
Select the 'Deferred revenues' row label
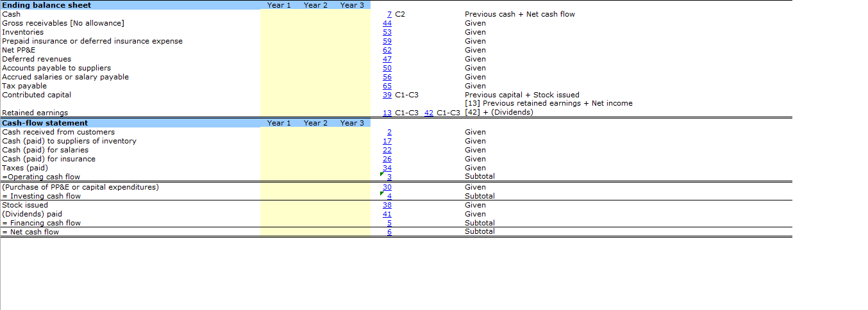pyautogui.click(x=37, y=59)
